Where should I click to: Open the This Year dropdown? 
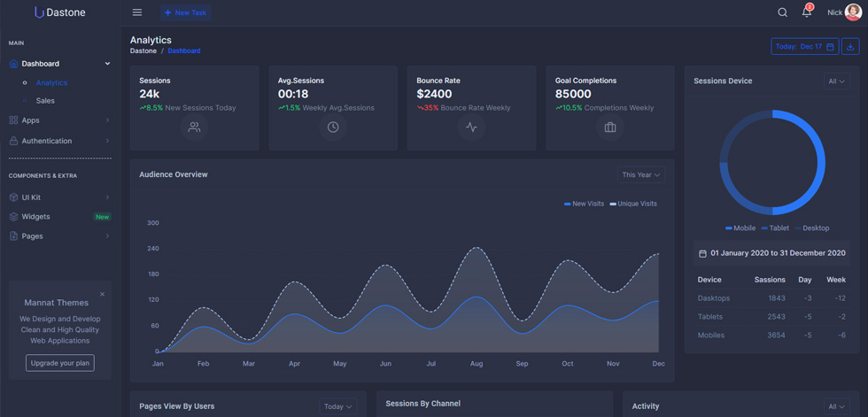[x=641, y=174]
